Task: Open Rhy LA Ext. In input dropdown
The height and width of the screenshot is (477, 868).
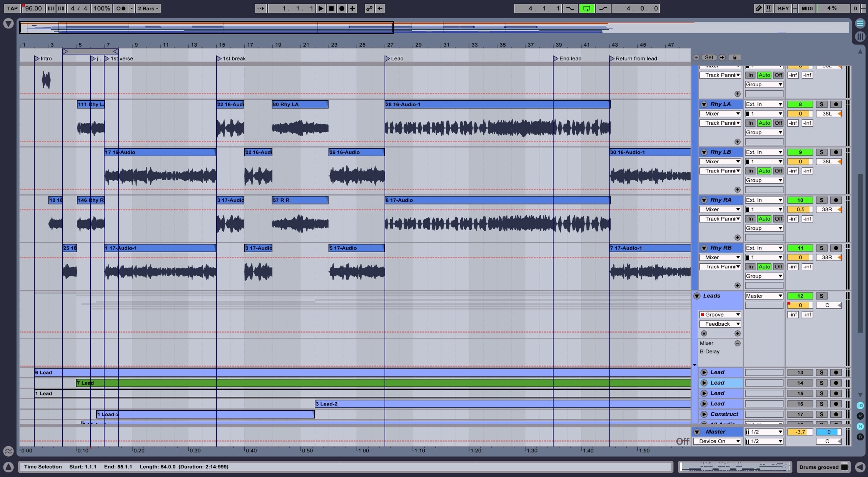Action: (x=764, y=104)
